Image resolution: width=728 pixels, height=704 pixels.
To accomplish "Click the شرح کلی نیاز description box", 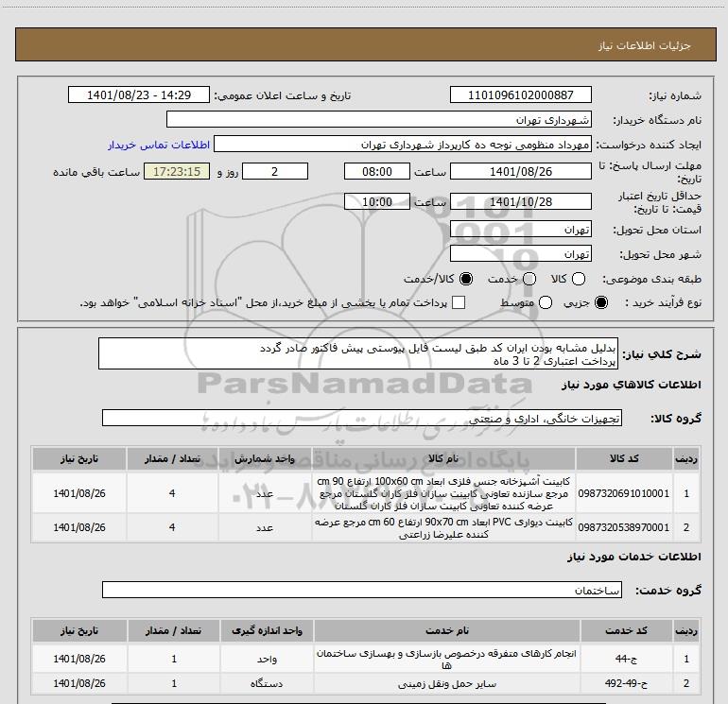I will click(358, 353).
